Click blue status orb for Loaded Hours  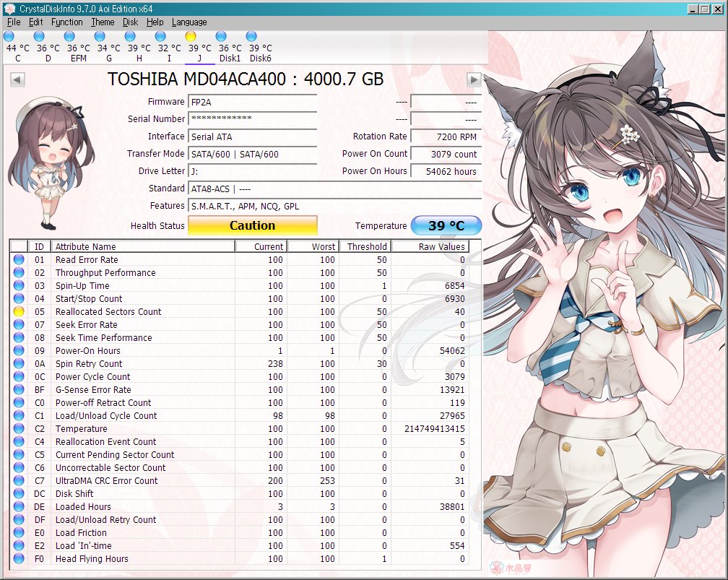tap(19, 506)
